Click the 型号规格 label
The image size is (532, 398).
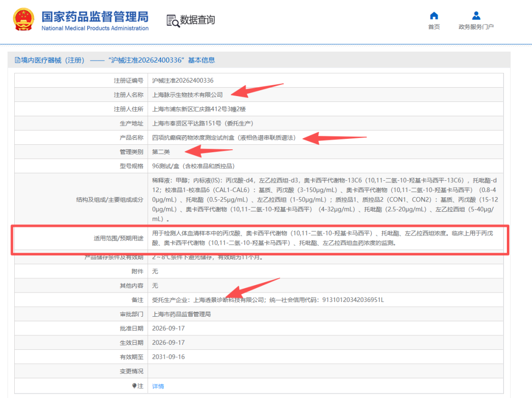(132, 166)
